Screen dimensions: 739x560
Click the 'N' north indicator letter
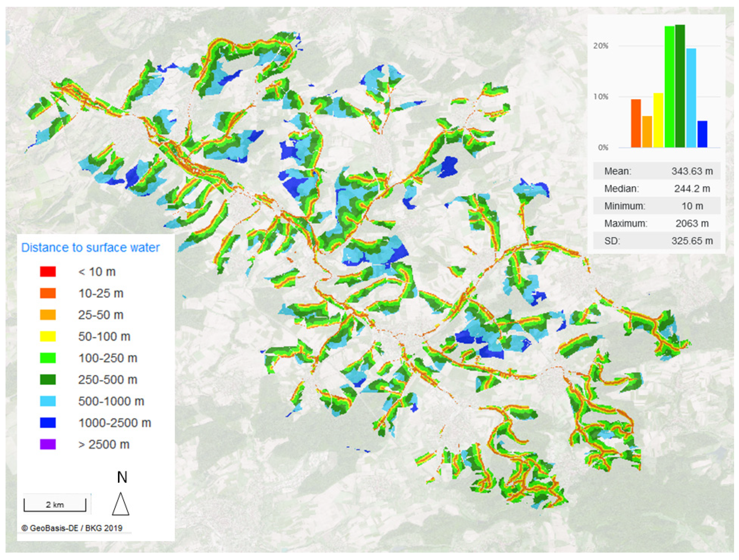pyautogui.click(x=122, y=477)
